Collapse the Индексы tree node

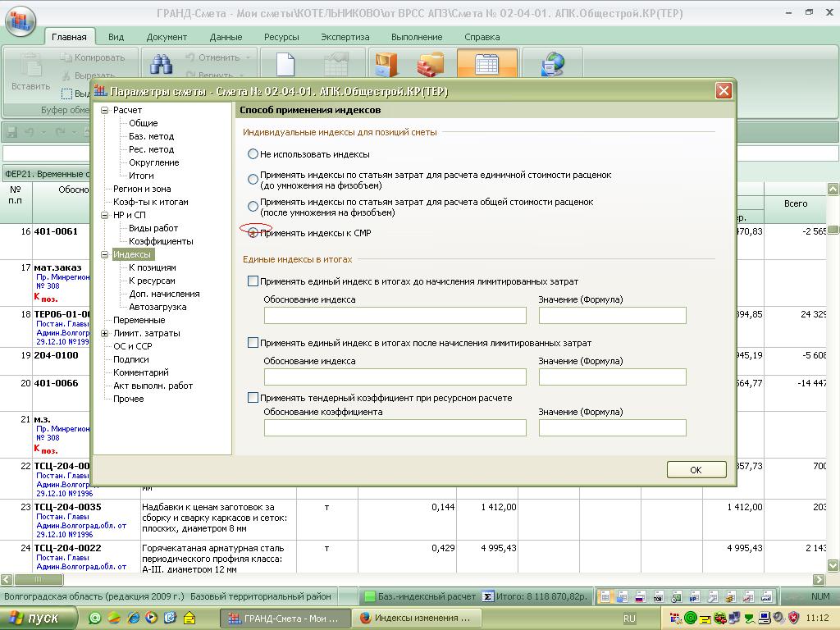(104, 255)
